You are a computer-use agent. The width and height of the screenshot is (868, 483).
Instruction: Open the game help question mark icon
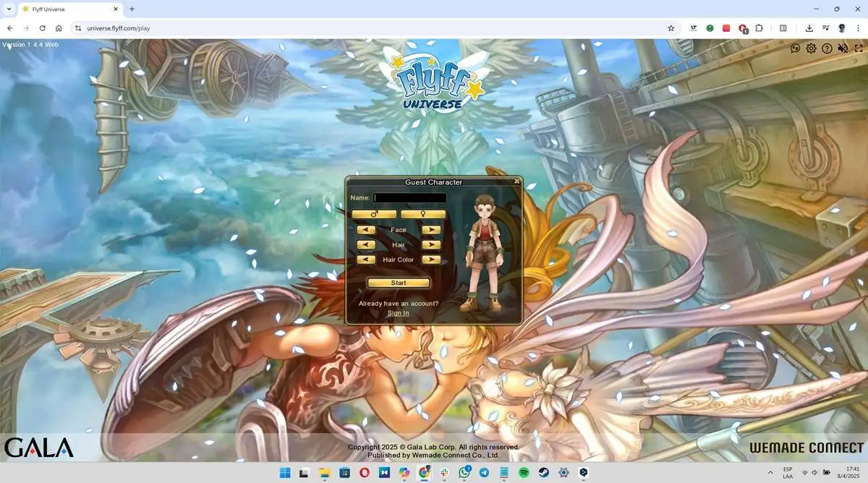(827, 48)
